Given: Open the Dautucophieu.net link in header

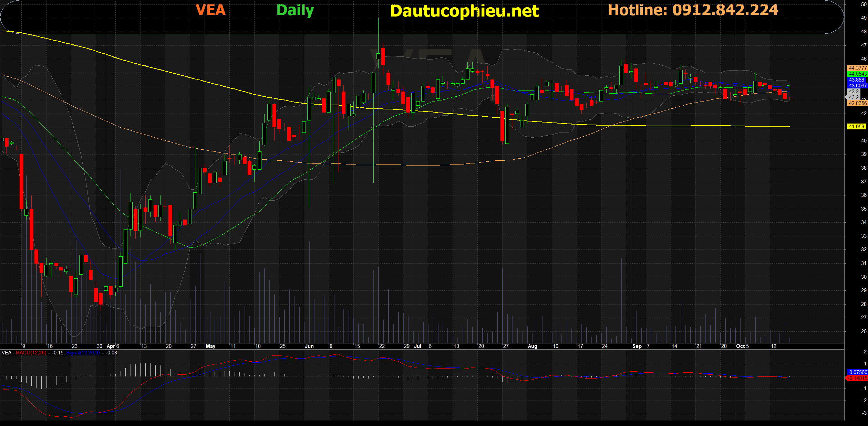Looking at the screenshot, I should [464, 11].
